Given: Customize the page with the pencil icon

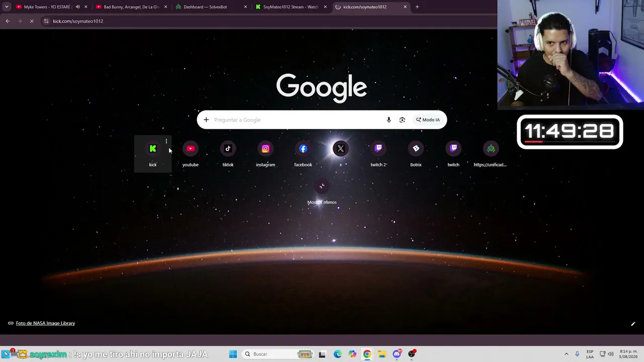Looking at the screenshot, I should (633, 324).
